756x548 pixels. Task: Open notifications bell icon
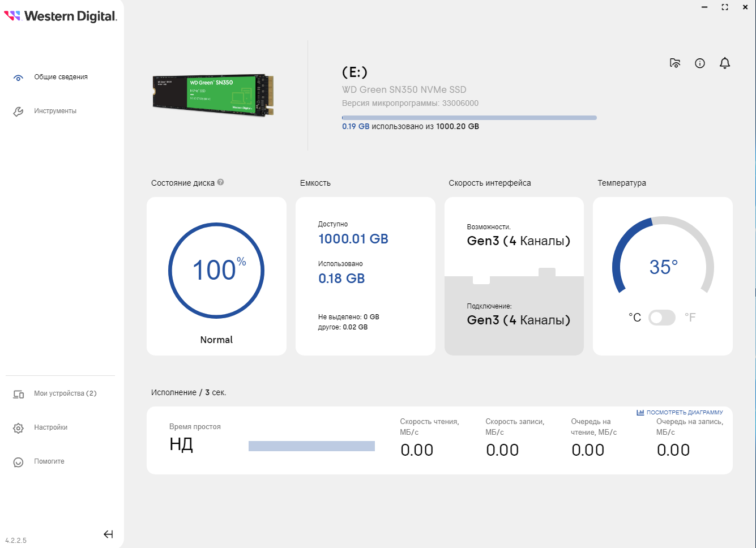[x=725, y=63]
